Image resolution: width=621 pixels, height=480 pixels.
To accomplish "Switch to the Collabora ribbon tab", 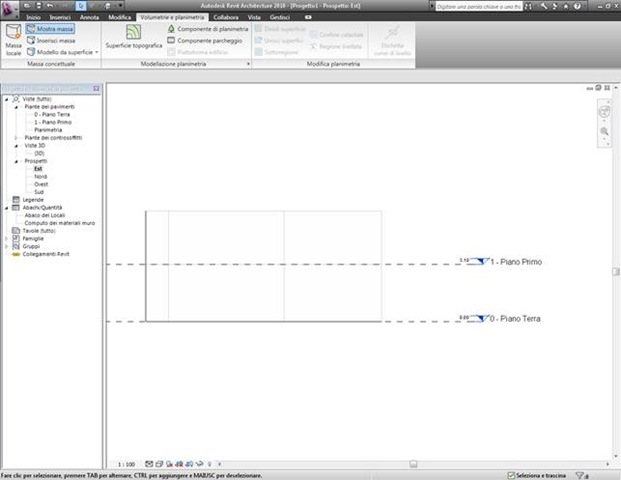I will click(226, 17).
